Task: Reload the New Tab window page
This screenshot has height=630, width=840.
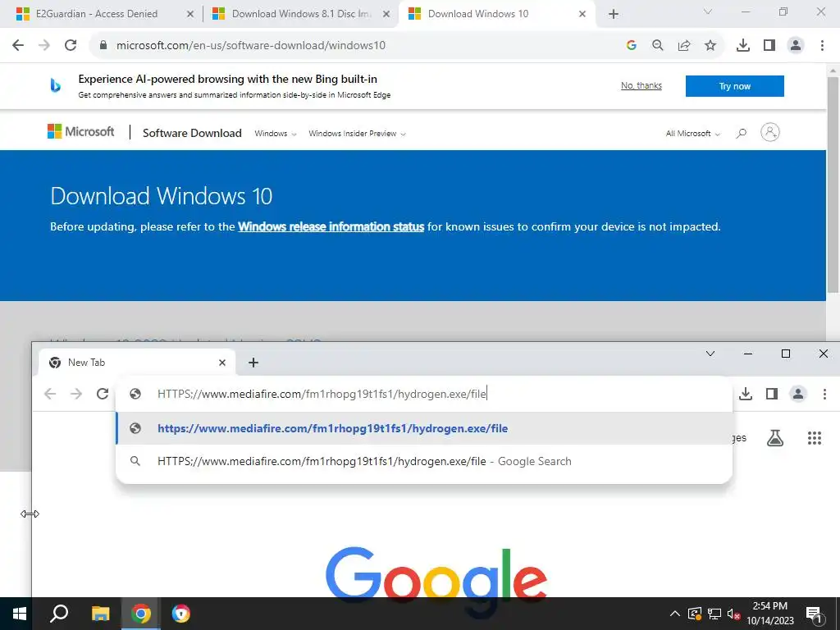Action: (103, 395)
